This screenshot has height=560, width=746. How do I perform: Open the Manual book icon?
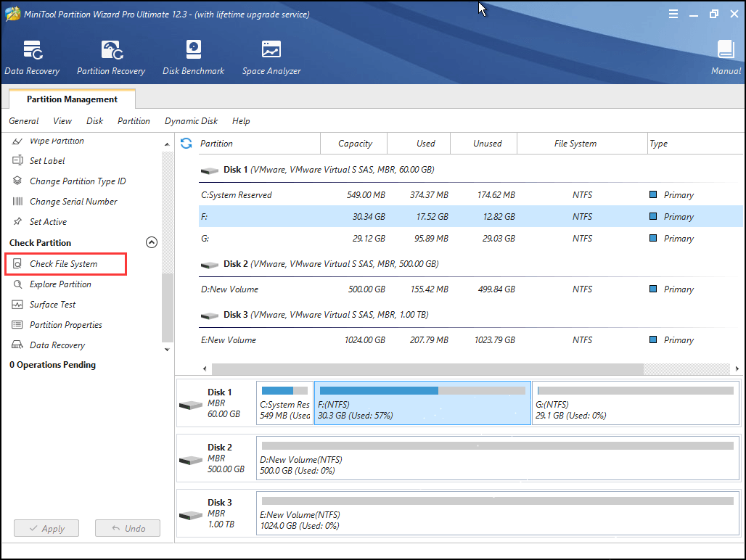(726, 49)
